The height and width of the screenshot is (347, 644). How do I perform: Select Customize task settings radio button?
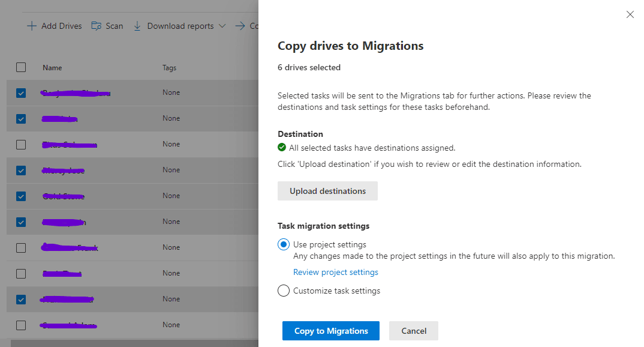[284, 291]
